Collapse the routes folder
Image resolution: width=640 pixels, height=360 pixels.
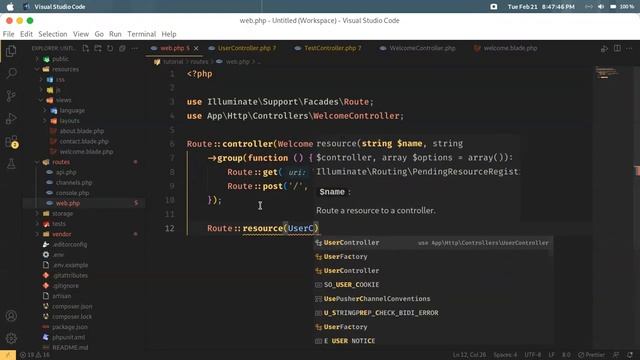[61, 162]
